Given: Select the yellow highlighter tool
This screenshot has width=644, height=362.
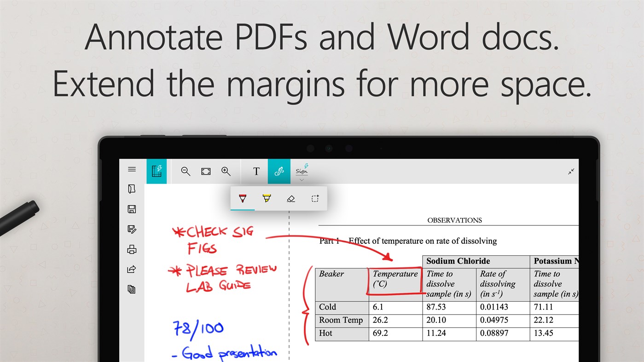Looking at the screenshot, I should pos(267,198).
